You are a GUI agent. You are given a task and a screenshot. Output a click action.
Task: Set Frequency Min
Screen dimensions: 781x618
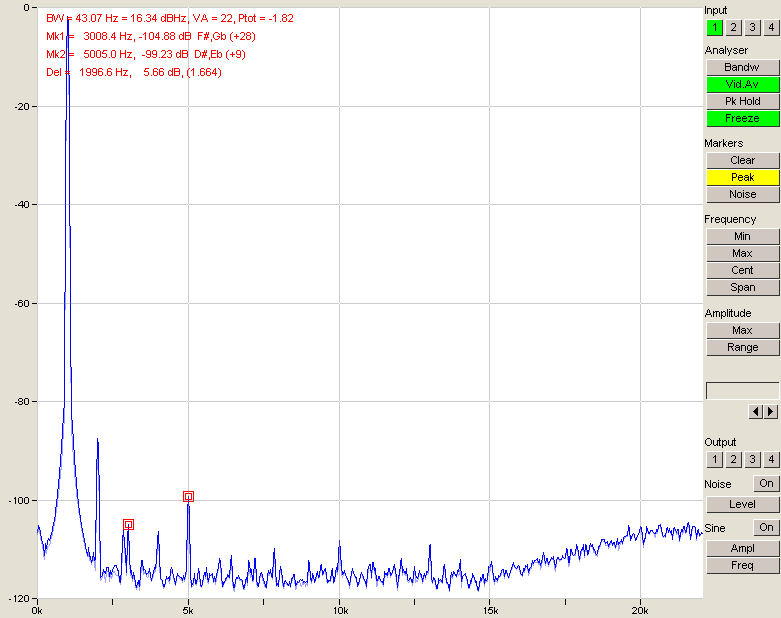pyautogui.click(x=743, y=237)
